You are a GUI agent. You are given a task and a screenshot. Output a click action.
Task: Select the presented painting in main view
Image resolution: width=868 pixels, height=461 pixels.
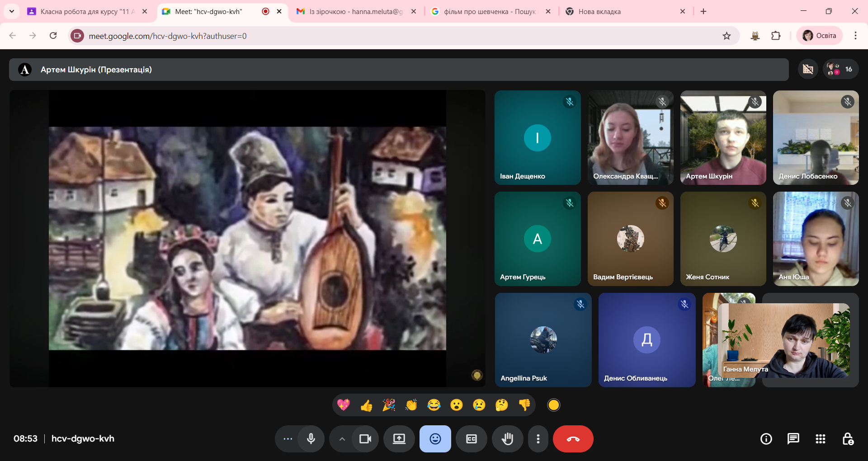247,238
